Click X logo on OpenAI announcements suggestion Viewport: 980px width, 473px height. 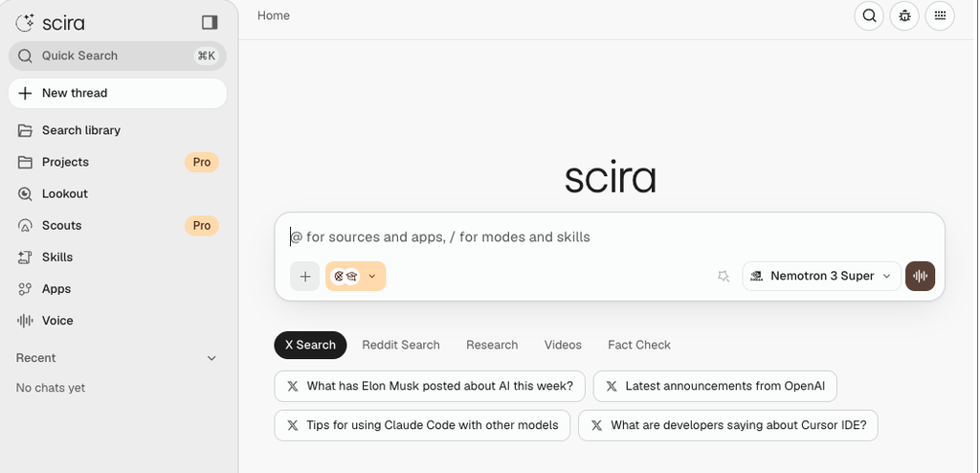coord(612,387)
